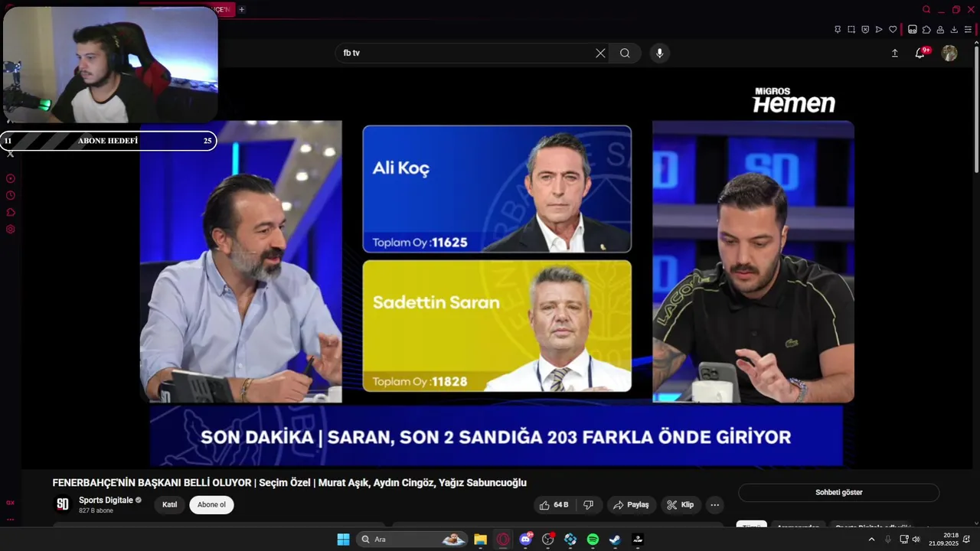The image size is (980, 551).
Task: Open the YouTube account avatar menu
Action: pyautogui.click(x=949, y=53)
